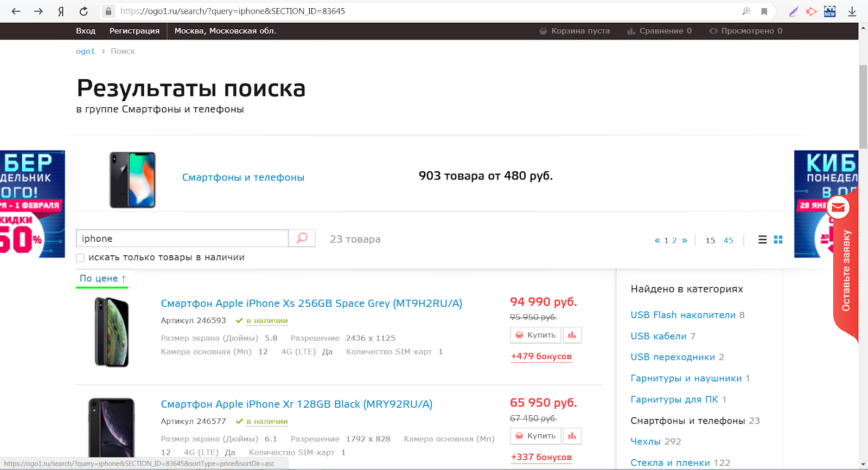Focus the "iphone" search field
This screenshot has width=868, height=470.
[x=182, y=238]
